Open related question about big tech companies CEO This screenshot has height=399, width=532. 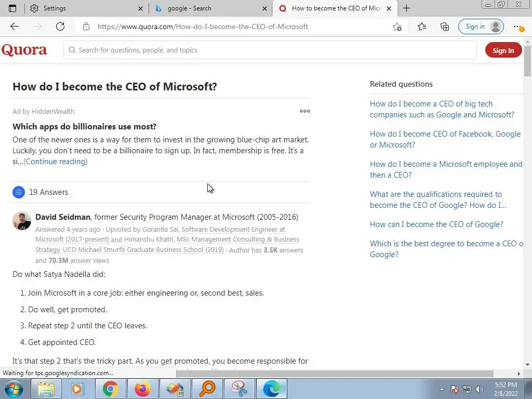click(x=442, y=109)
